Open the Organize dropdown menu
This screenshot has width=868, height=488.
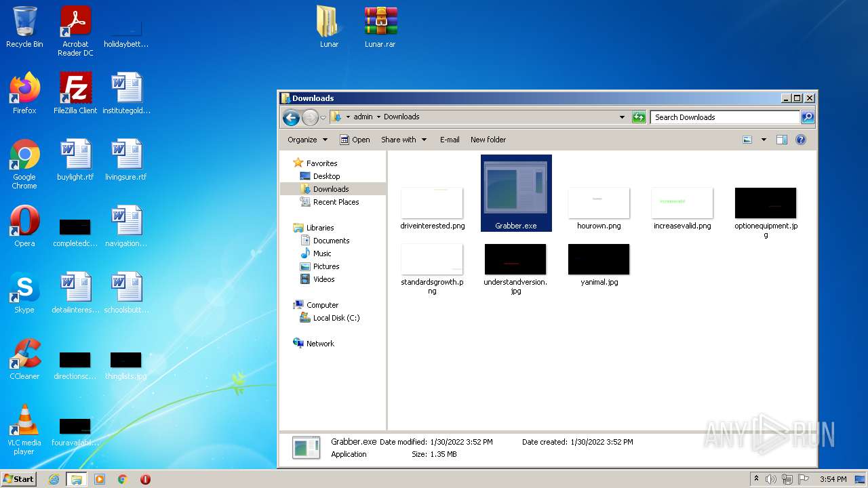307,140
